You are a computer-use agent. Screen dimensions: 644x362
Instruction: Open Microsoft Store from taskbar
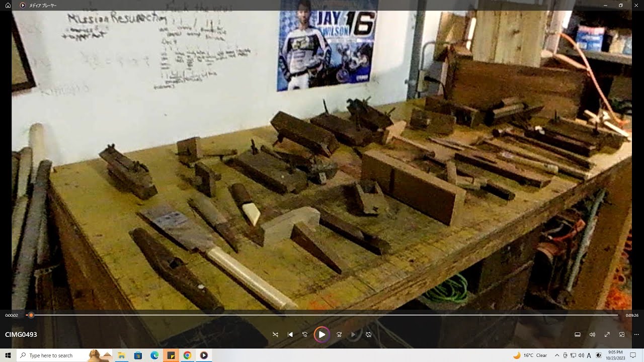[x=138, y=355]
